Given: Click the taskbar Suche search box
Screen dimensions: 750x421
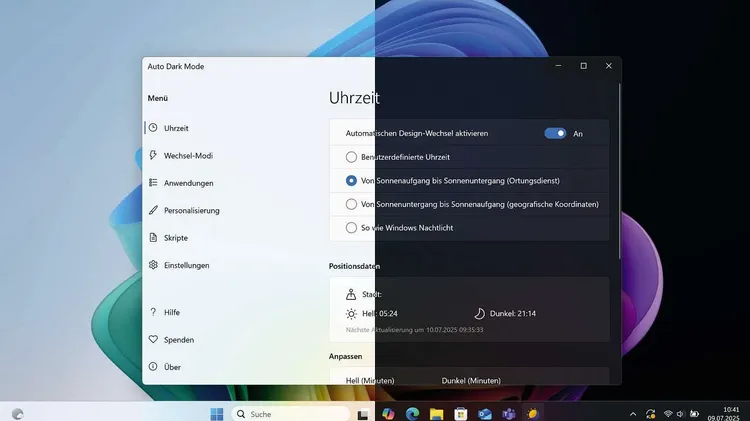Looking at the screenshot, I should coord(290,414).
